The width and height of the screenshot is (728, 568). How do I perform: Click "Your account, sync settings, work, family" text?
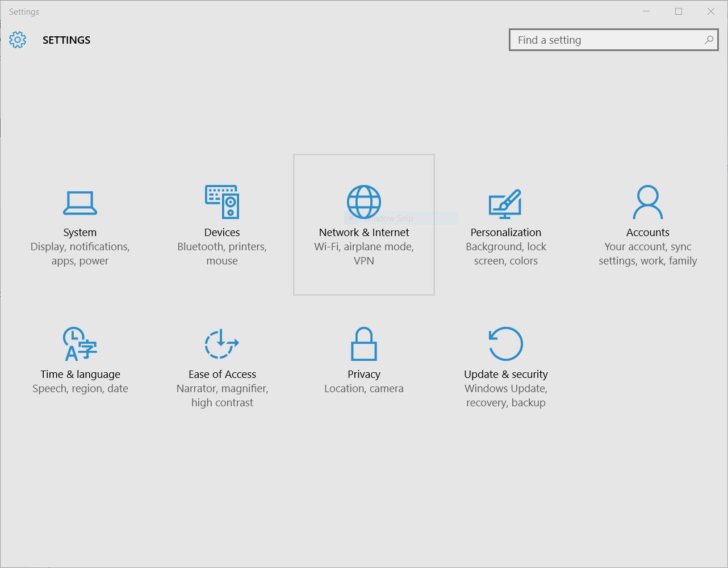point(647,253)
